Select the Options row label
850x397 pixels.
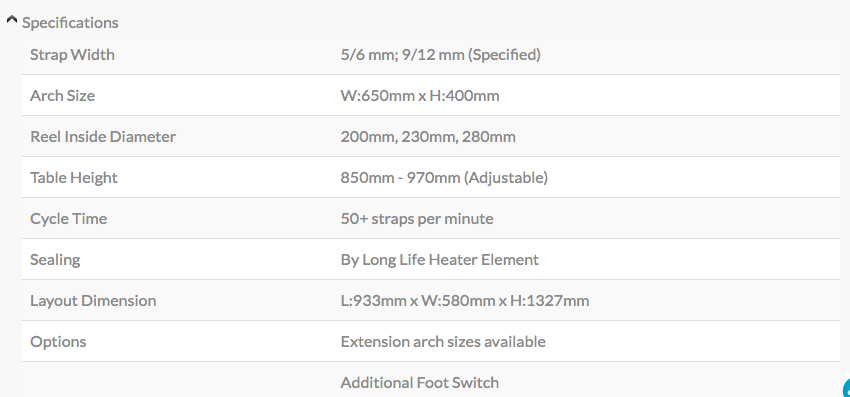pos(58,342)
